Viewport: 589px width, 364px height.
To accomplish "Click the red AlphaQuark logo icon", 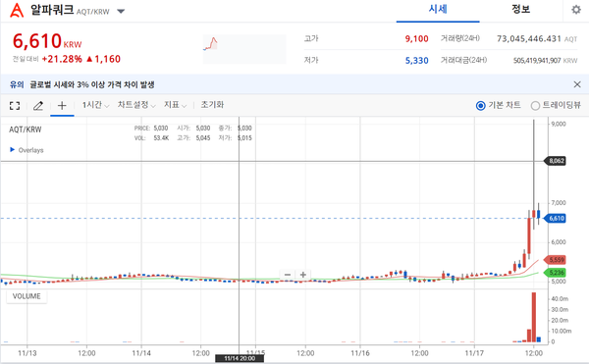I will point(17,10).
